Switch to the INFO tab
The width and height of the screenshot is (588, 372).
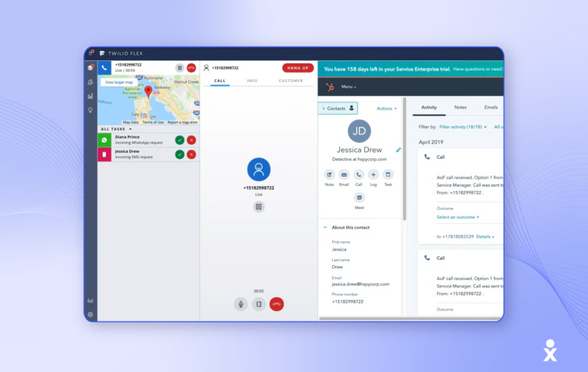coord(252,81)
